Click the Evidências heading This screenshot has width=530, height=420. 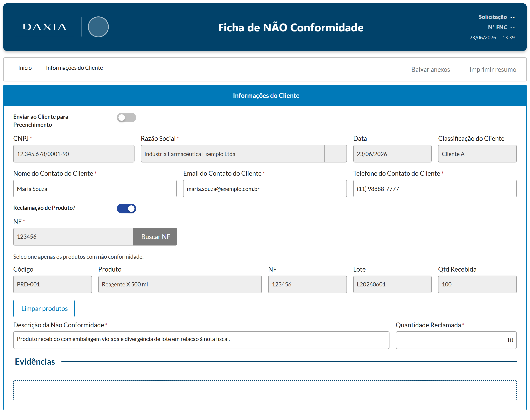tap(35, 362)
